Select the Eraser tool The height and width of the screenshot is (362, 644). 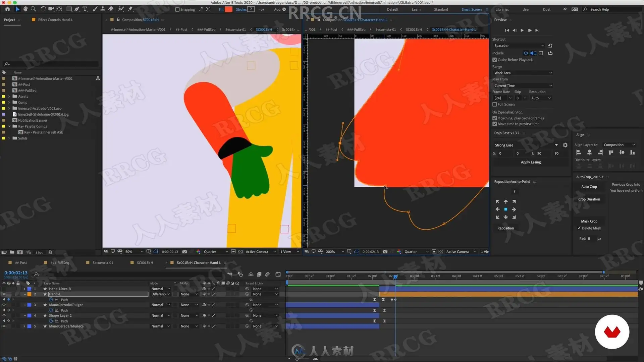point(111,9)
